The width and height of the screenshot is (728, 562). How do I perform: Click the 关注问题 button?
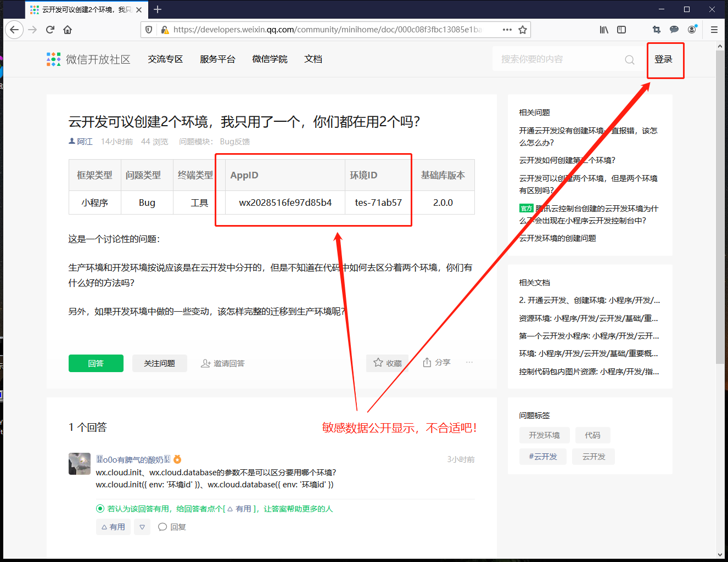pos(160,363)
